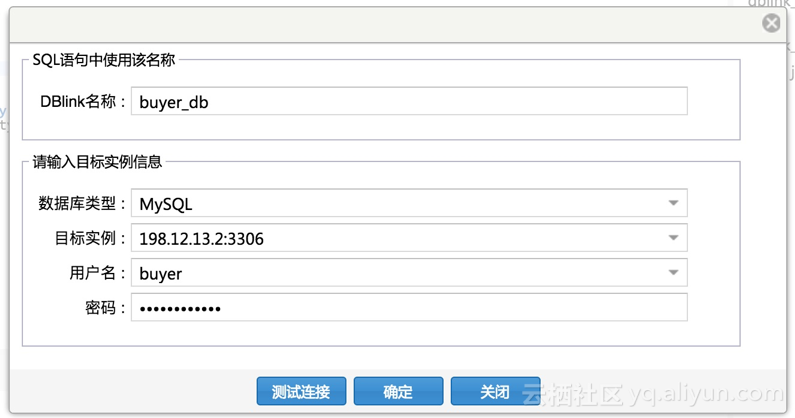Close the dialog with the X icon
The width and height of the screenshot is (795, 418).
pos(771,23)
